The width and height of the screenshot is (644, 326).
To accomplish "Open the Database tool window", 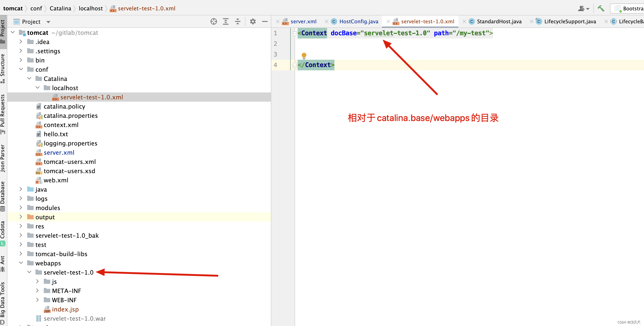I will click(x=3, y=196).
